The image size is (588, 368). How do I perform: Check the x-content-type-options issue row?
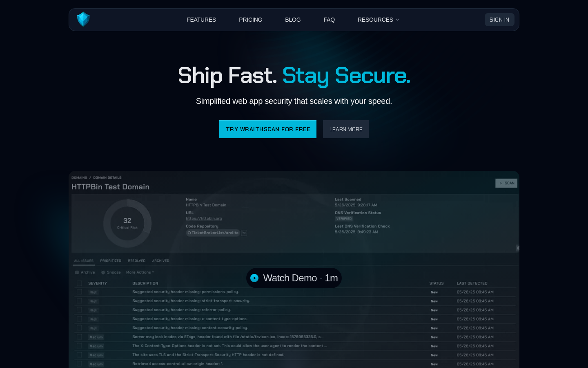click(x=79, y=319)
